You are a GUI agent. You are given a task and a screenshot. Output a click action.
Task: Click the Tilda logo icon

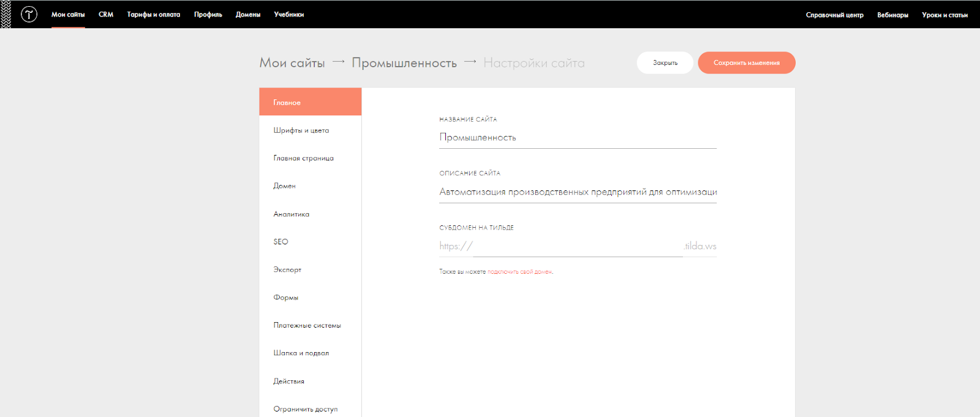29,14
